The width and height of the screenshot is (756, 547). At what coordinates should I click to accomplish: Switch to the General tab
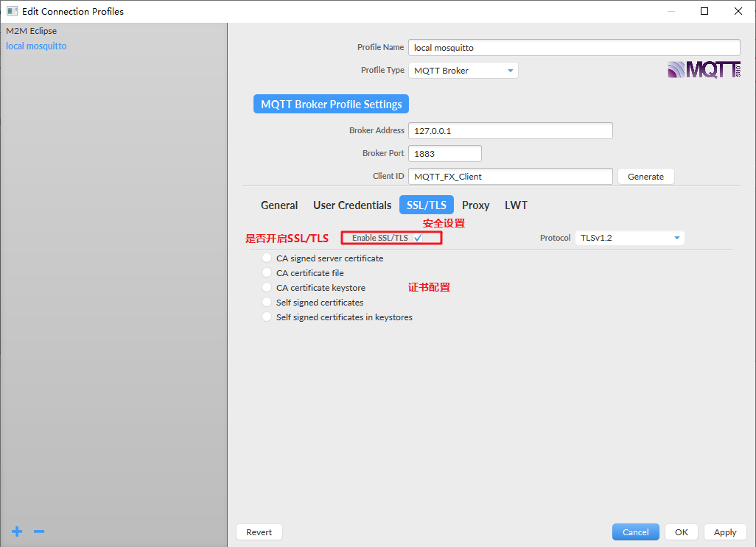coord(279,205)
